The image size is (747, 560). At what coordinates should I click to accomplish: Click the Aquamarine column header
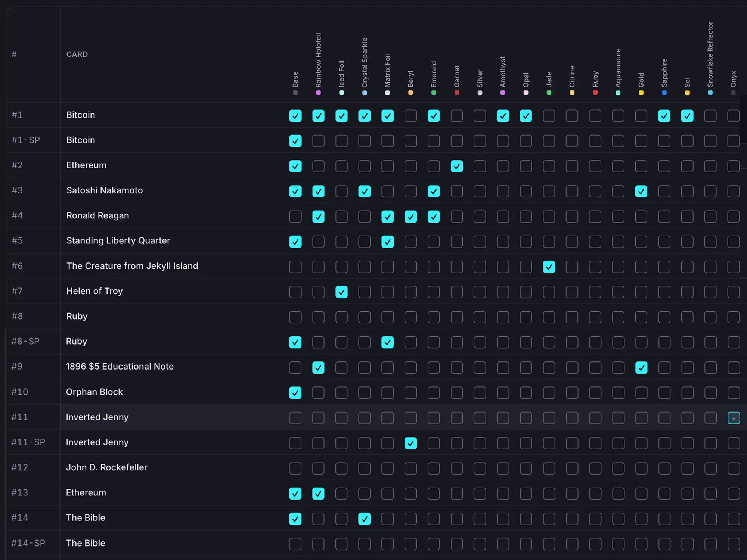618,68
